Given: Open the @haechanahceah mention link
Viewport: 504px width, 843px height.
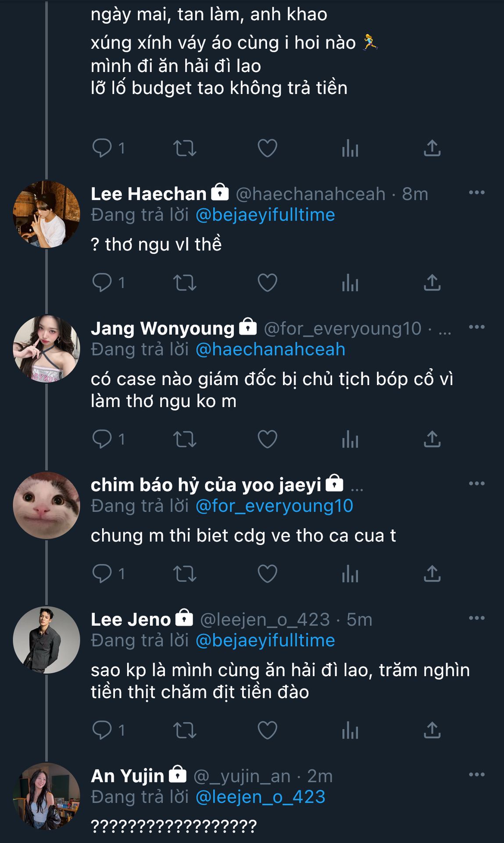Looking at the screenshot, I should tap(270, 349).
